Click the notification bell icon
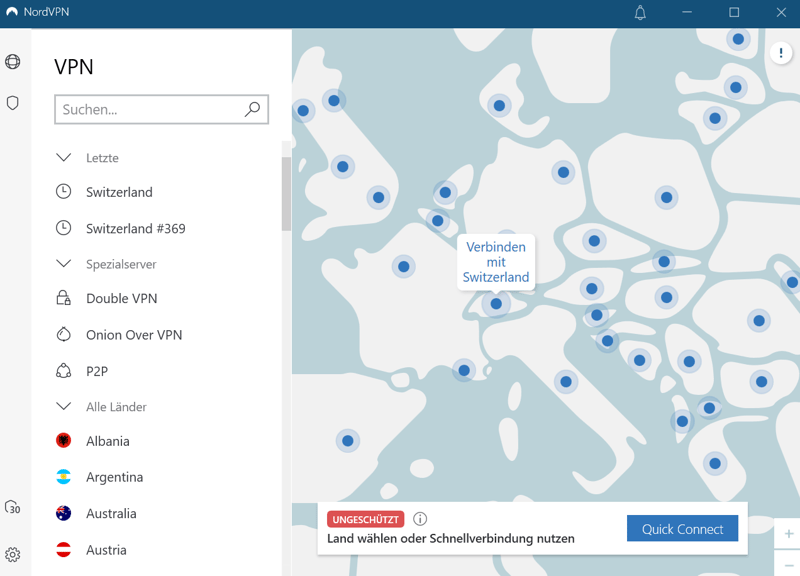 click(x=640, y=13)
